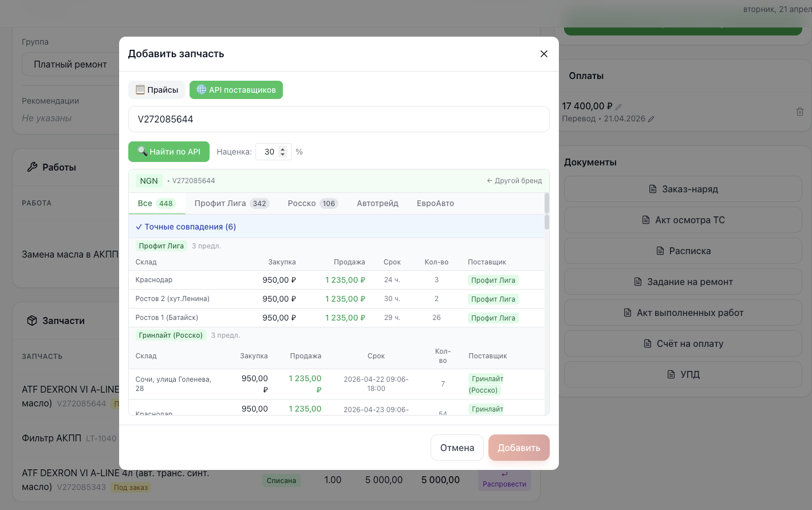
Task: Edit payment amount pencil icon
Action: 618,106
